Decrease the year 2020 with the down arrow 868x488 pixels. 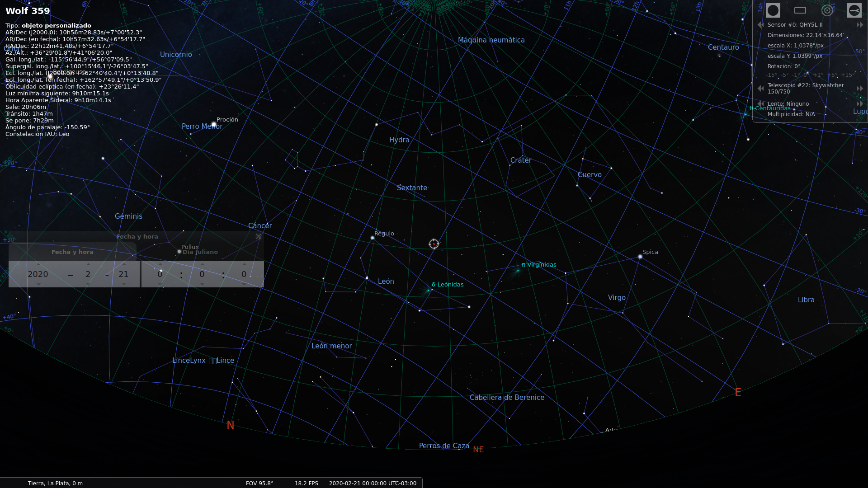[x=38, y=284]
